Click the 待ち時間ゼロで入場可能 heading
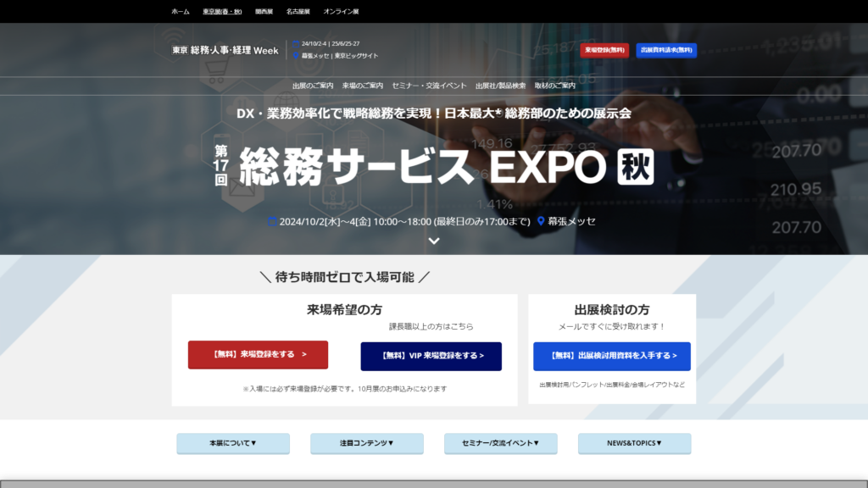This screenshot has width=868, height=488. (x=344, y=277)
